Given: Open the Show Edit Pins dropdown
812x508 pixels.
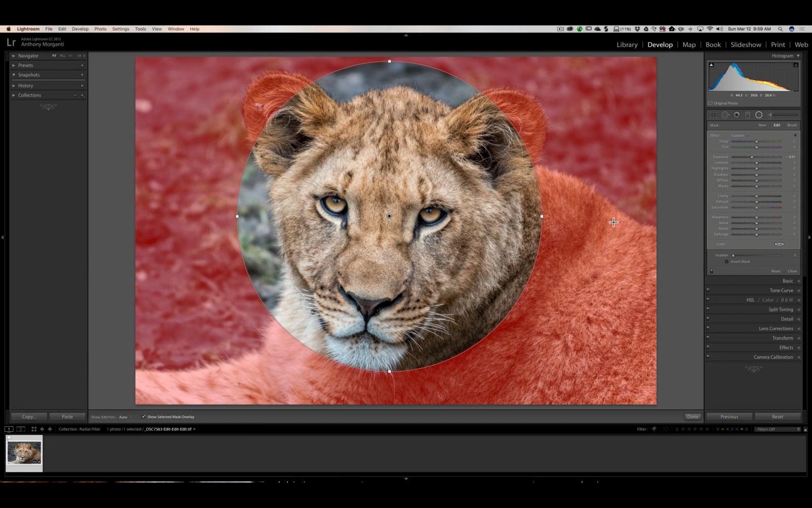Looking at the screenshot, I should tap(124, 417).
